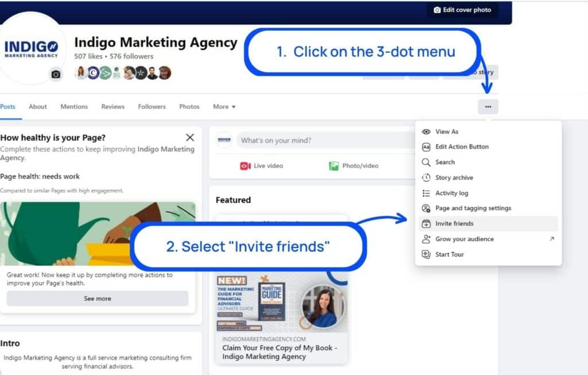Open Page and tagging settings
The width and height of the screenshot is (588, 375).
point(488,208)
